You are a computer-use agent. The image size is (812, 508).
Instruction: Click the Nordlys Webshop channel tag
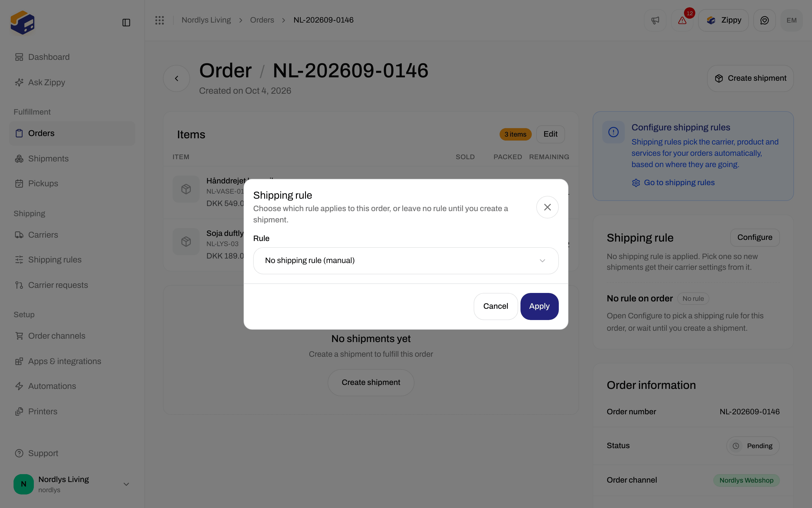tap(746, 480)
